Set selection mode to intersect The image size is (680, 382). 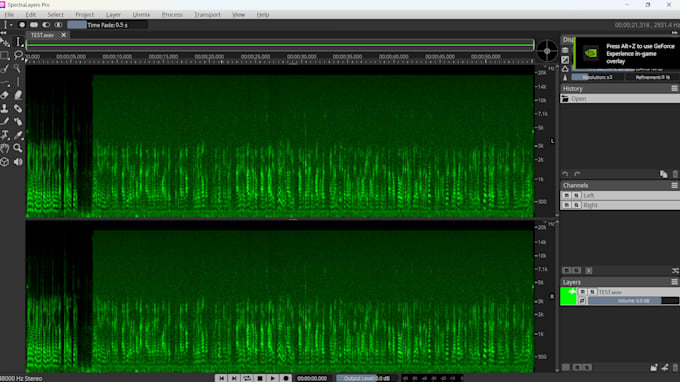[x=58, y=25]
